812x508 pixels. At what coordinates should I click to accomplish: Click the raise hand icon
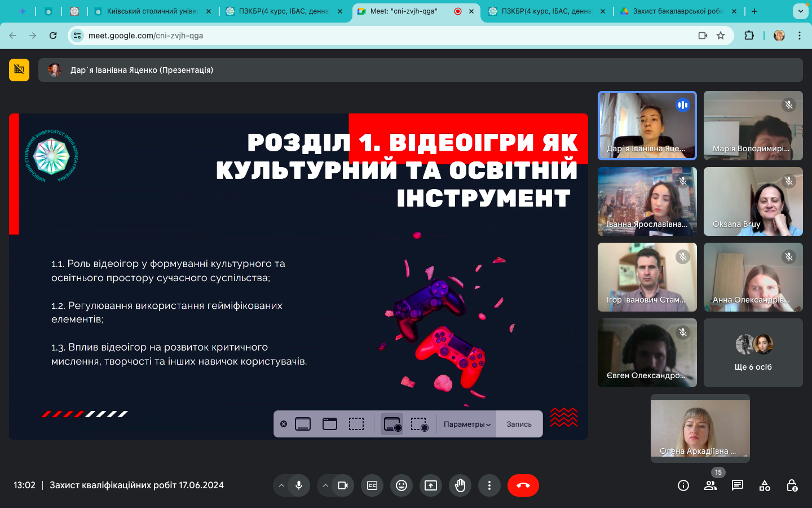click(460, 485)
